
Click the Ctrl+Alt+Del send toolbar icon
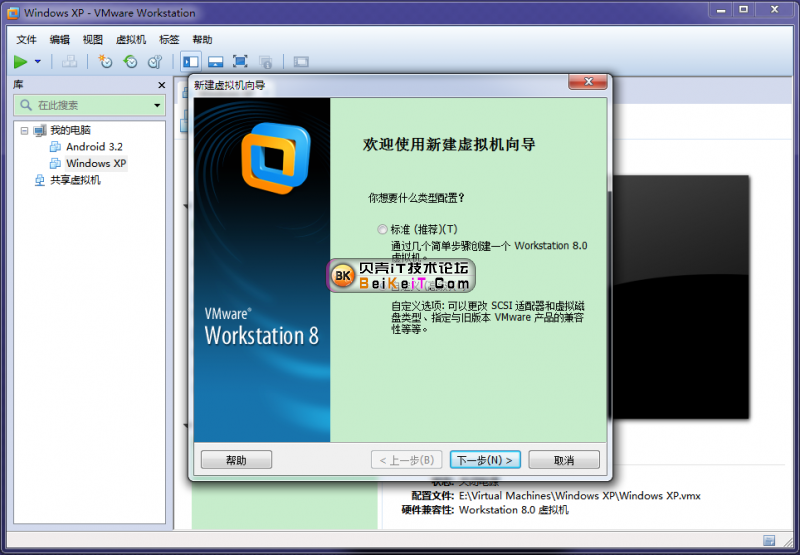[x=69, y=62]
